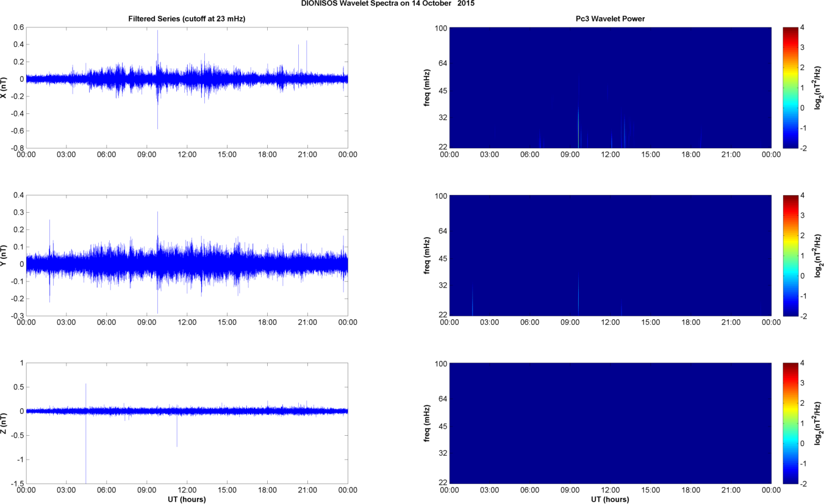Click the log2(nT²/Hz) label of bottom colorbar
Viewport: 824px width, 504px height.
coord(819,423)
